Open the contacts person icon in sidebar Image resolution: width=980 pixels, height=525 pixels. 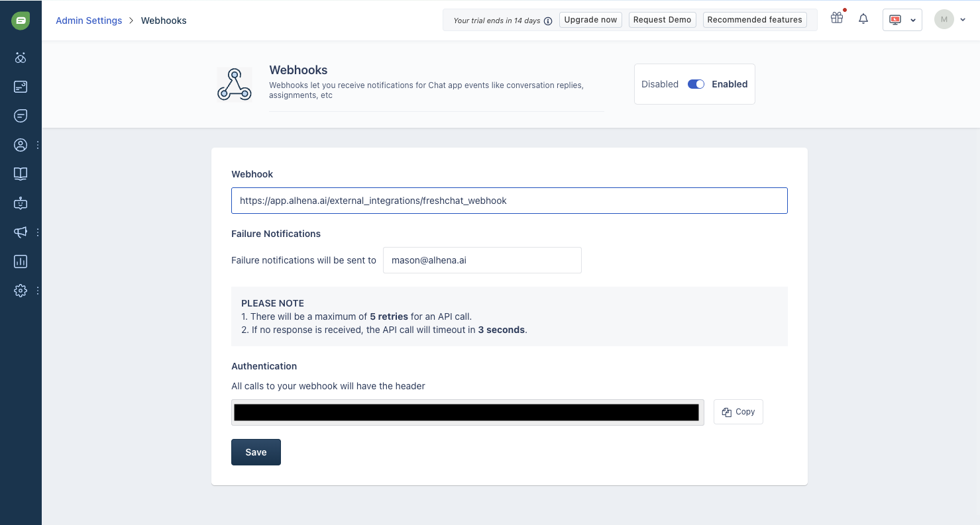tap(21, 145)
